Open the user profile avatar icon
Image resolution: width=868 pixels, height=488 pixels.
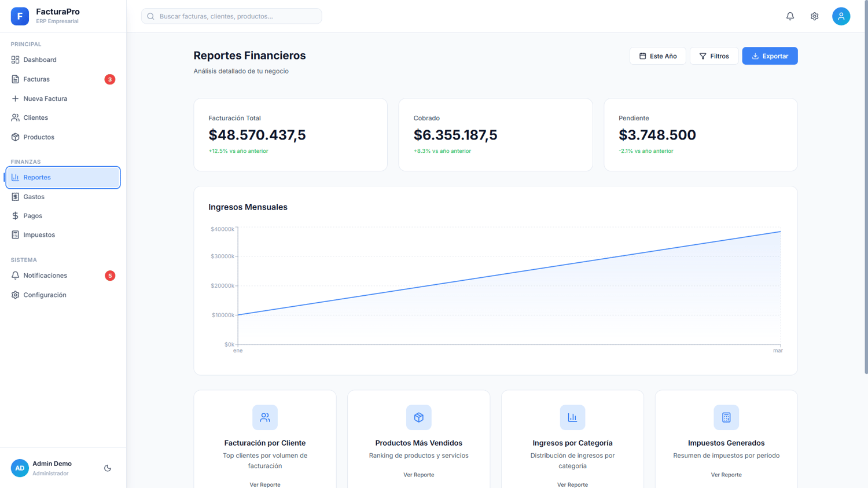[841, 16]
